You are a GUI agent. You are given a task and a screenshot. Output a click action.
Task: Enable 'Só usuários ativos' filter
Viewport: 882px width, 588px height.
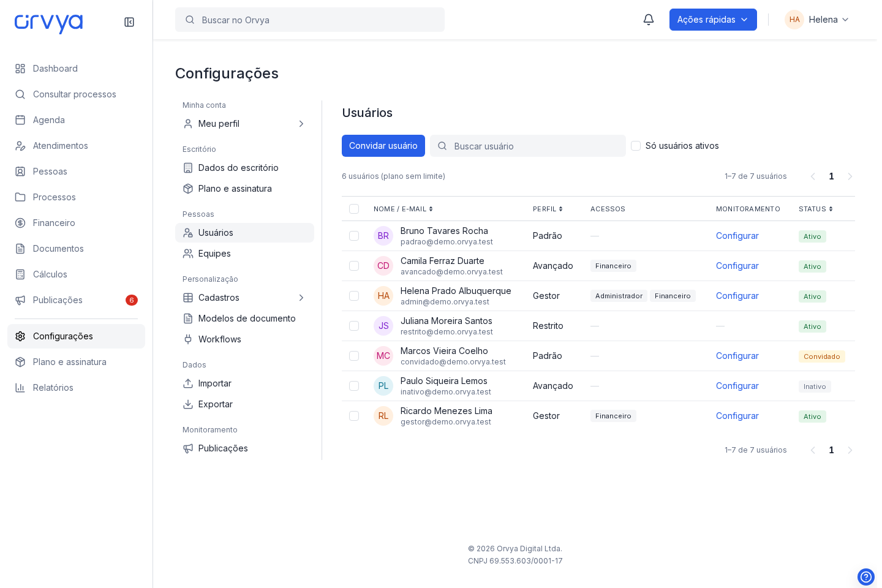pos(636,146)
